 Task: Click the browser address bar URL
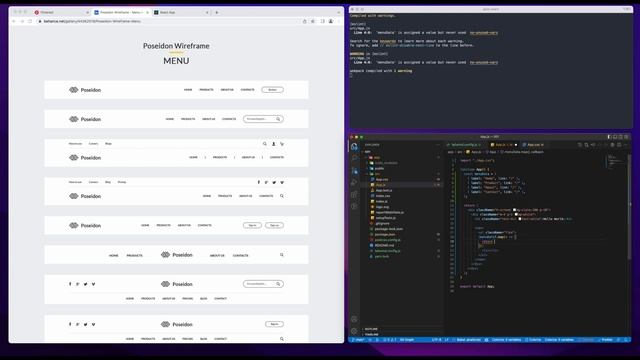tap(92, 21)
